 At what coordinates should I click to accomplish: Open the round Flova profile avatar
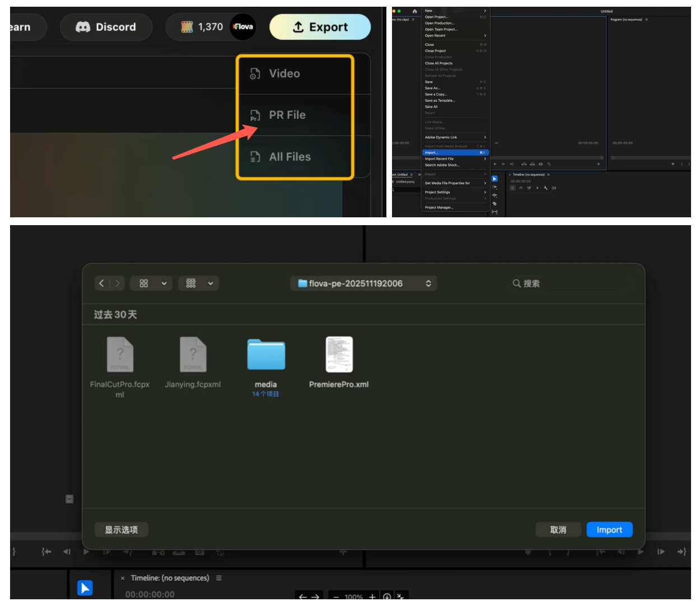[243, 27]
